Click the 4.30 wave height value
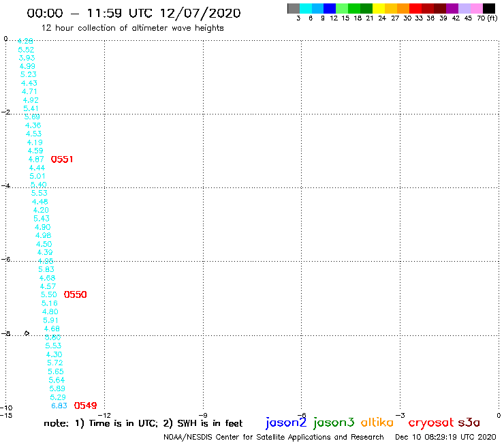 coord(54,354)
